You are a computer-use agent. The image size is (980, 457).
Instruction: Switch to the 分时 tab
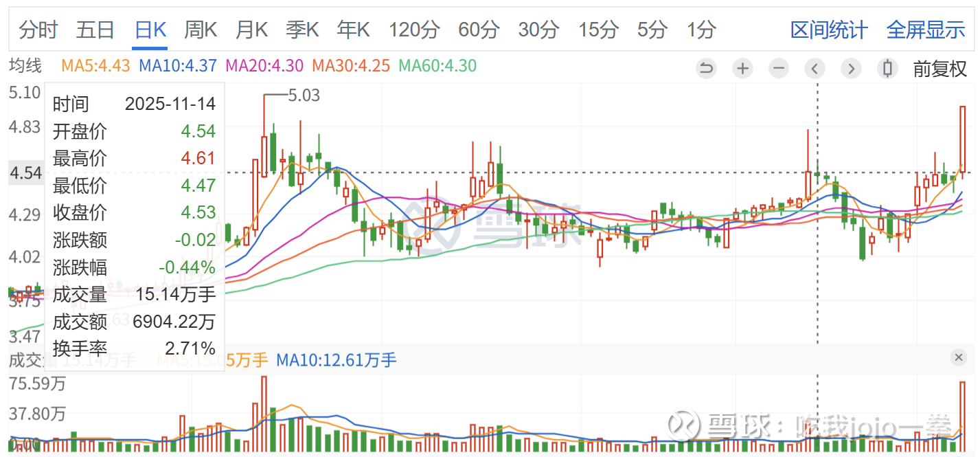pos(38,30)
